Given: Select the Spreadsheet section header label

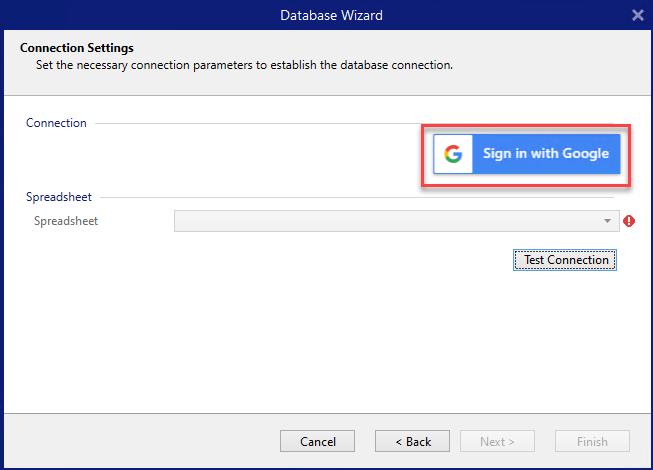Looking at the screenshot, I should point(59,197).
